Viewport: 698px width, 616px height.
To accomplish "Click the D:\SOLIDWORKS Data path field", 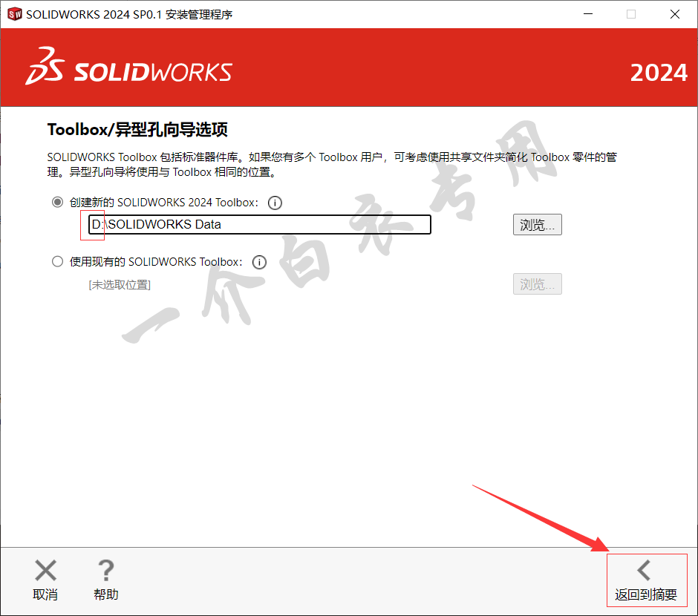I will point(260,225).
